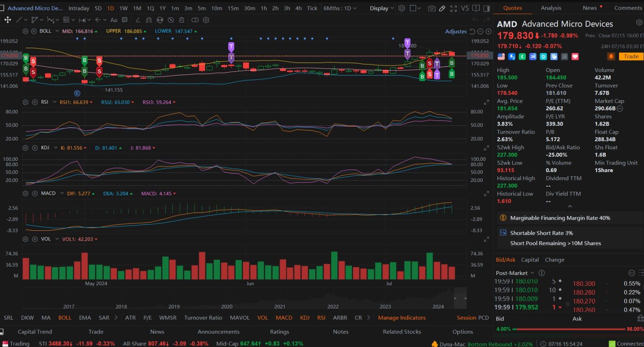Show more indicators after SAR arrow
Screen dimensions: 644x347
(116, 318)
